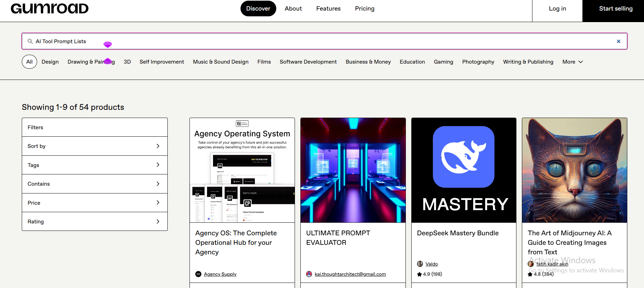Screen dimensions: 644x288
Task: Click the Gumroad logo
Action: click(50, 8)
